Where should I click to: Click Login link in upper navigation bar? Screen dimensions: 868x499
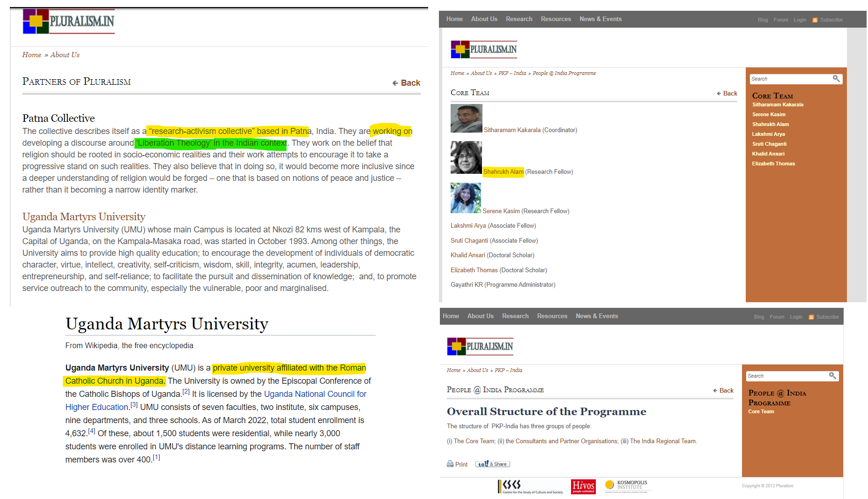click(x=800, y=20)
